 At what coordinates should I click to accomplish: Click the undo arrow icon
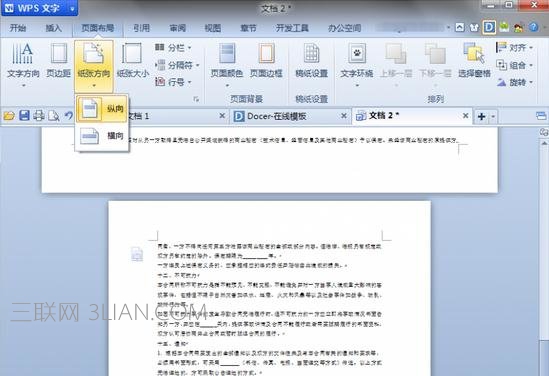point(69,116)
